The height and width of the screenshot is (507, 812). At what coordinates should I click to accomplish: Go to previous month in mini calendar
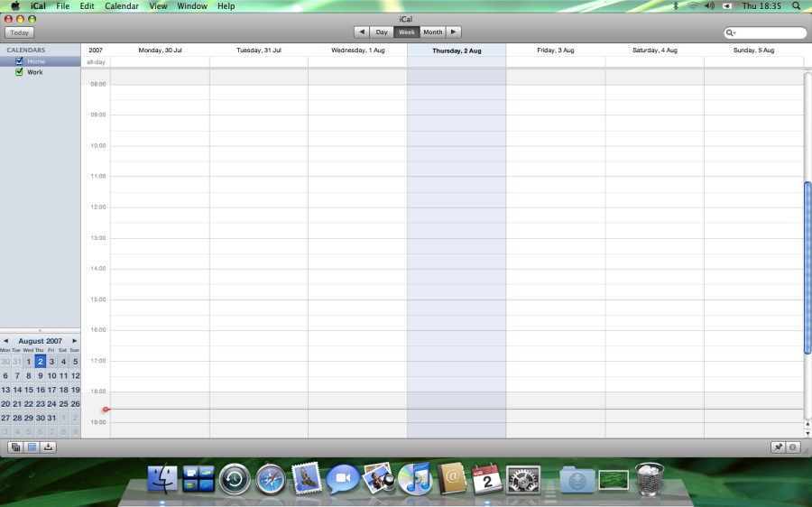pyautogui.click(x=5, y=341)
